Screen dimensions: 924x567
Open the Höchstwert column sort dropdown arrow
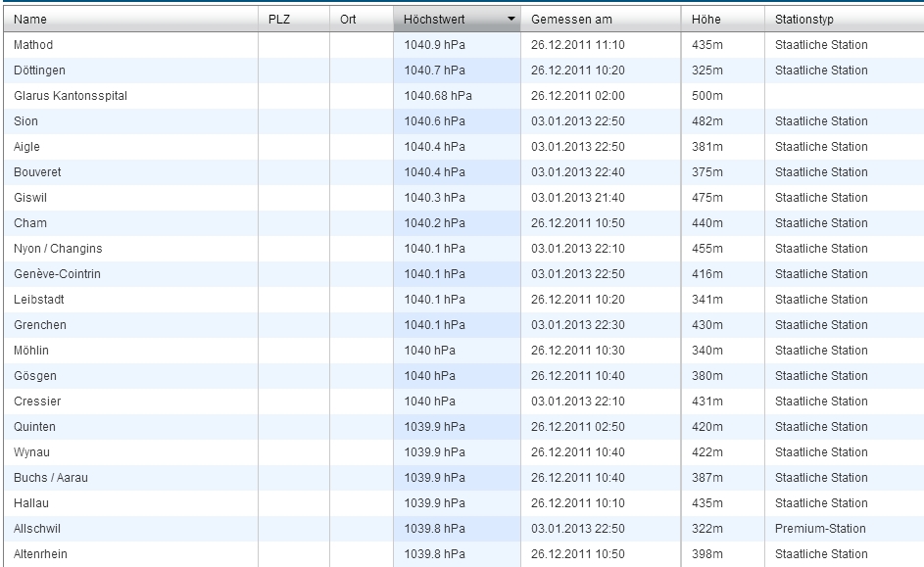pos(511,19)
